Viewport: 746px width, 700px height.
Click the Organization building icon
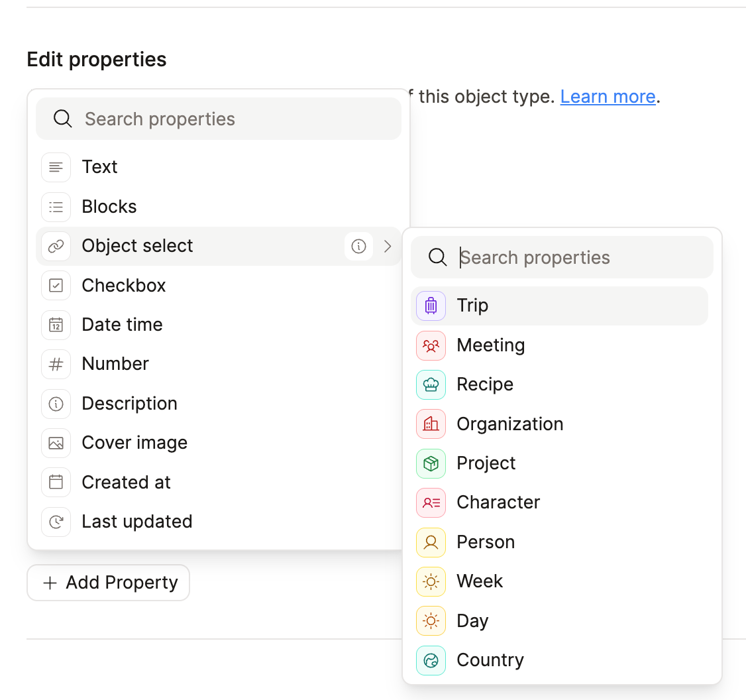pyautogui.click(x=431, y=424)
